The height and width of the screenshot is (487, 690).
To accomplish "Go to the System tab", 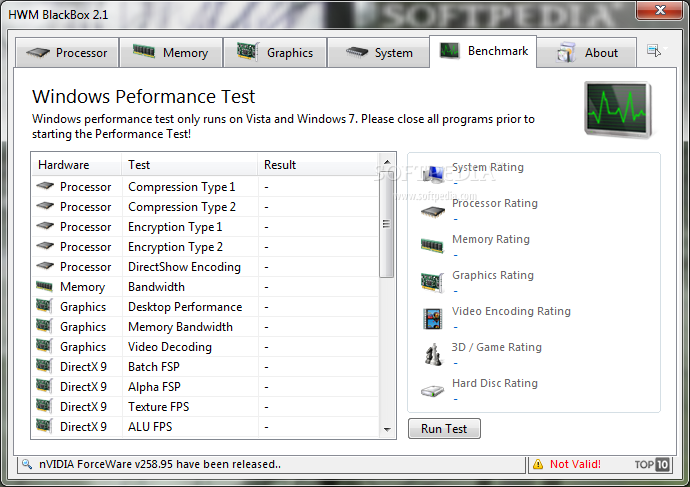I will point(379,53).
